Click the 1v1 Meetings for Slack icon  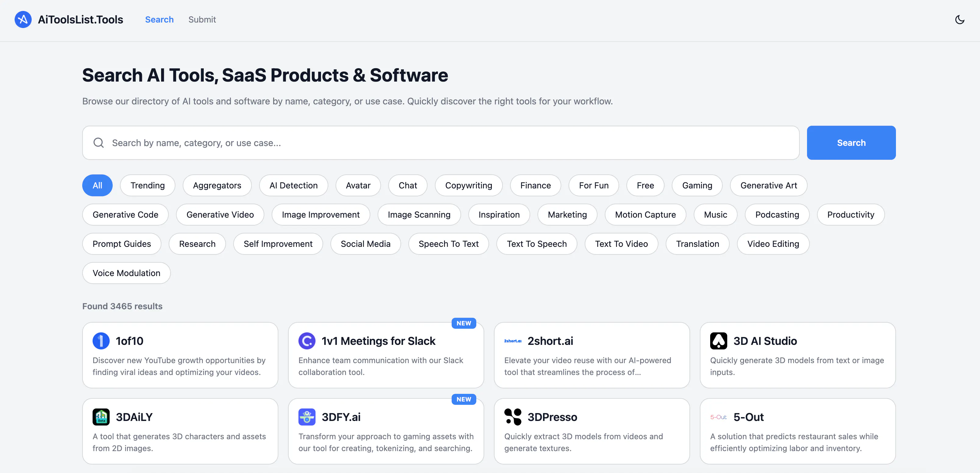point(307,341)
